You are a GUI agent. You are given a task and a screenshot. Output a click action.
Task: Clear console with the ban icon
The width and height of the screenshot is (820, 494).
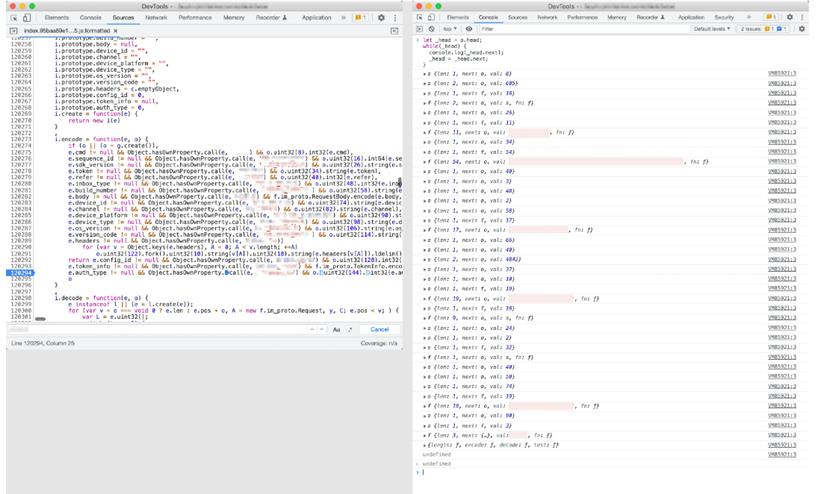(431, 29)
